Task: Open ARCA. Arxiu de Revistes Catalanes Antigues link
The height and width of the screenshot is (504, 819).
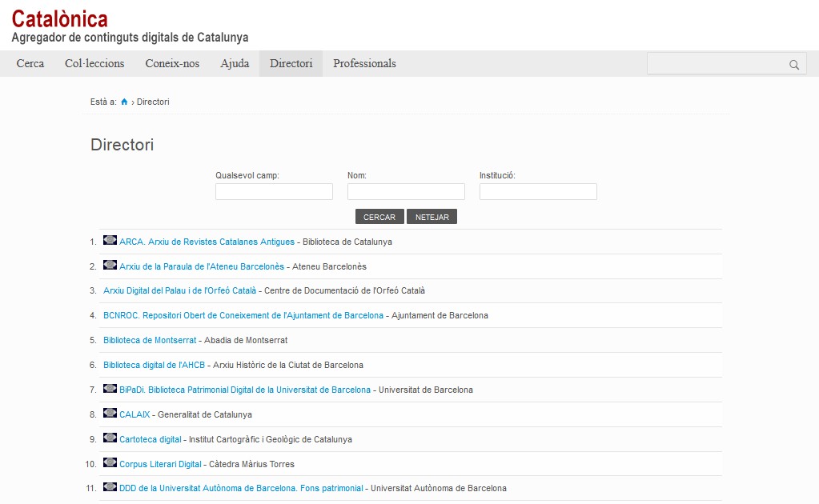Action: (x=207, y=242)
